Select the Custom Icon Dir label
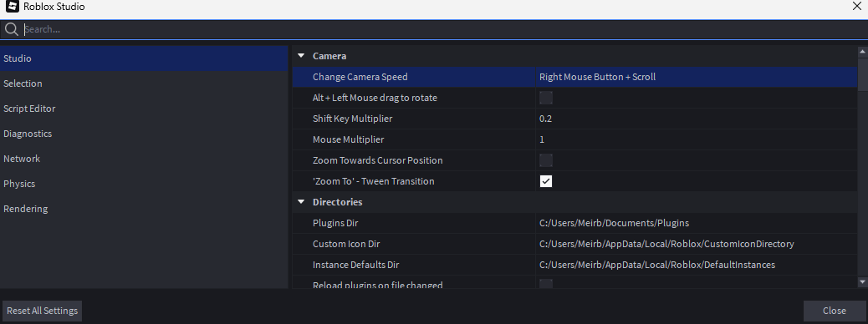868x324 pixels. pyautogui.click(x=346, y=244)
